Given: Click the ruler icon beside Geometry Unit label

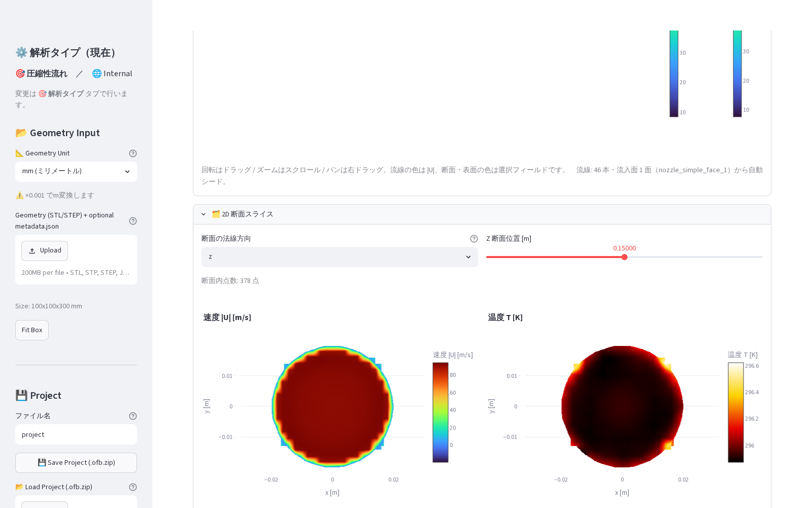Looking at the screenshot, I should click(x=19, y=153).
